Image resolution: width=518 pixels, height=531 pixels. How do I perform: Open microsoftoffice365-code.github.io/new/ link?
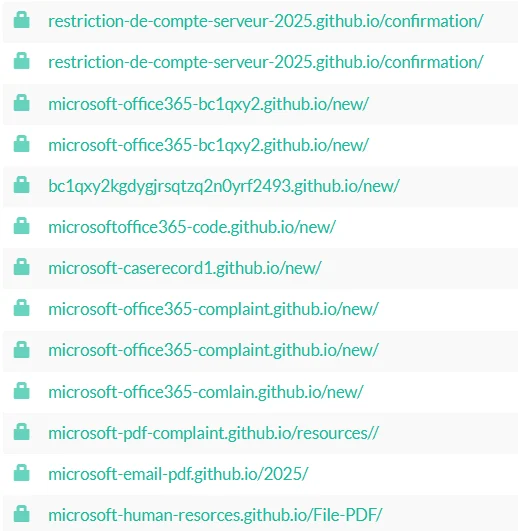point(192,227)
